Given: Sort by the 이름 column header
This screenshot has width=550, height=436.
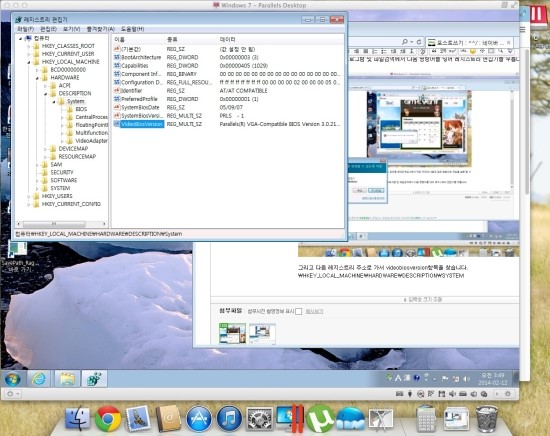Looking at the screenshot, I should (x=138, y=40).
